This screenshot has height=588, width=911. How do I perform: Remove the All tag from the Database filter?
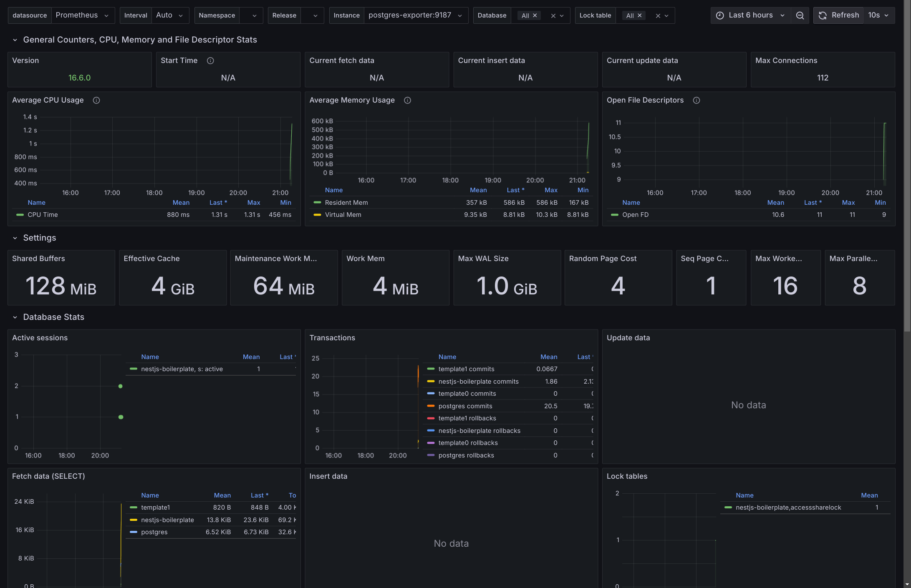click(x=535, y=15)
